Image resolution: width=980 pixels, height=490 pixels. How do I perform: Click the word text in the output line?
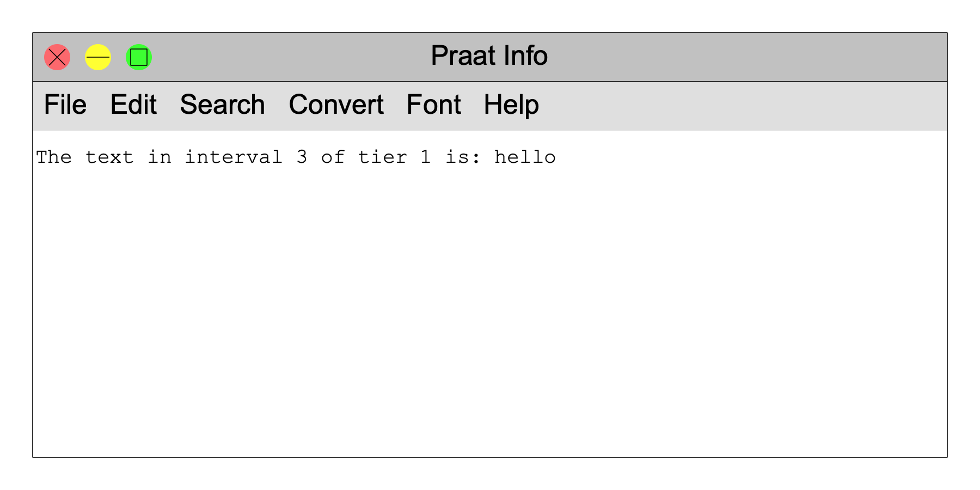click(109, 157)
